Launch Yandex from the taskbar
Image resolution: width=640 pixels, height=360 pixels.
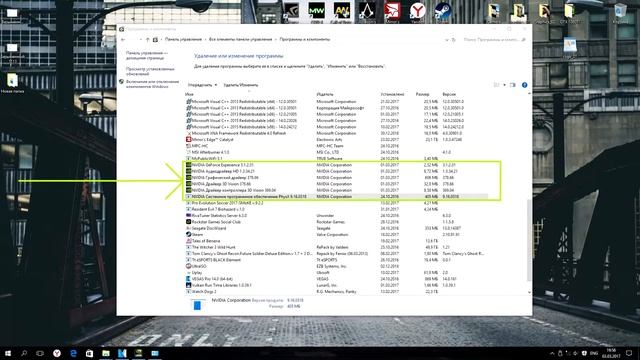click(x=57, y=353)
